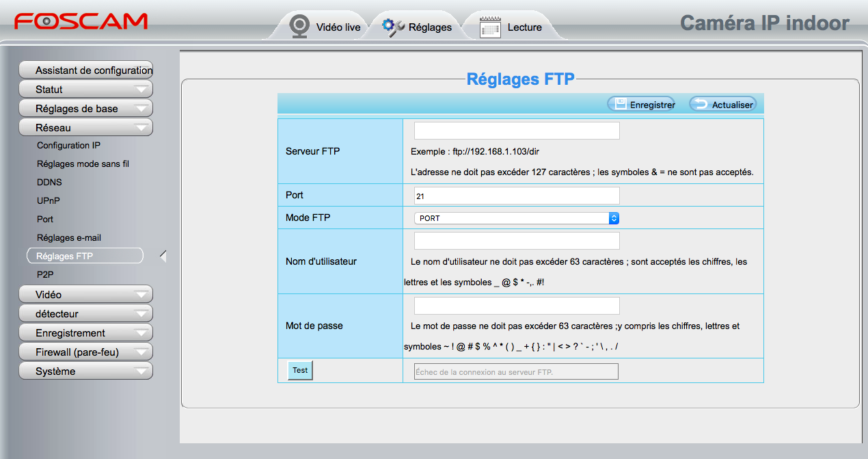Expand the Vidéo sidebar section
The width and height of the screenshot is (868, 459).
click(85, 294)
